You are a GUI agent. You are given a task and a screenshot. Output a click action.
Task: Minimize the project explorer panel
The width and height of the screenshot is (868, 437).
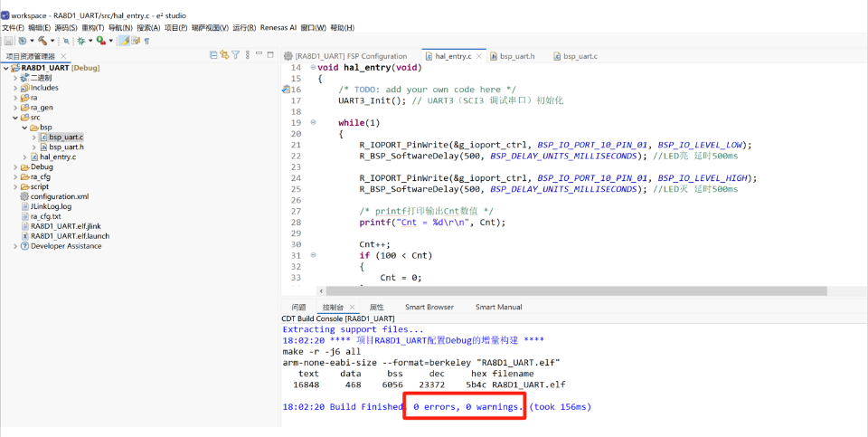(x=259, y=53)
